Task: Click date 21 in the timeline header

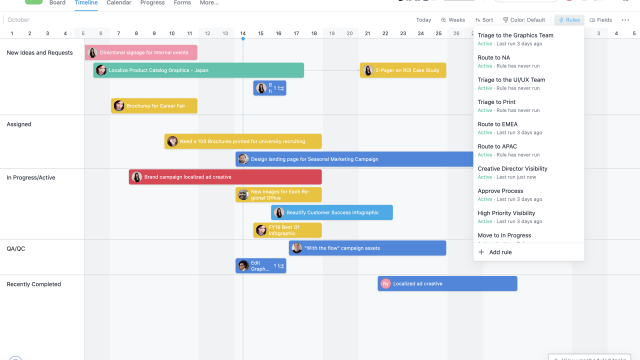Action: click(367, 33)
